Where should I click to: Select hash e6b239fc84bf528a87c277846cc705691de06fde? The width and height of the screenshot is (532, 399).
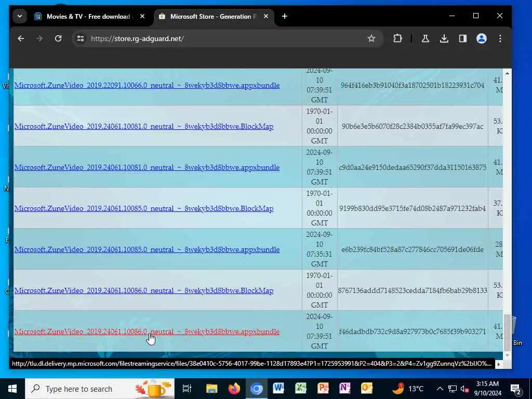click(x=413, y=249)
